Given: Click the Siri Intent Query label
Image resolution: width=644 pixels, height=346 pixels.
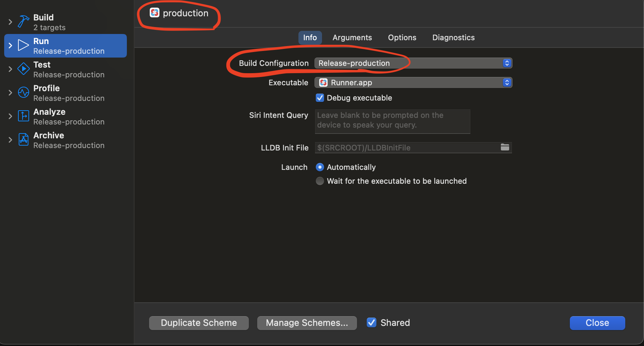Looking at the screenshot, I should click(279, 115).
